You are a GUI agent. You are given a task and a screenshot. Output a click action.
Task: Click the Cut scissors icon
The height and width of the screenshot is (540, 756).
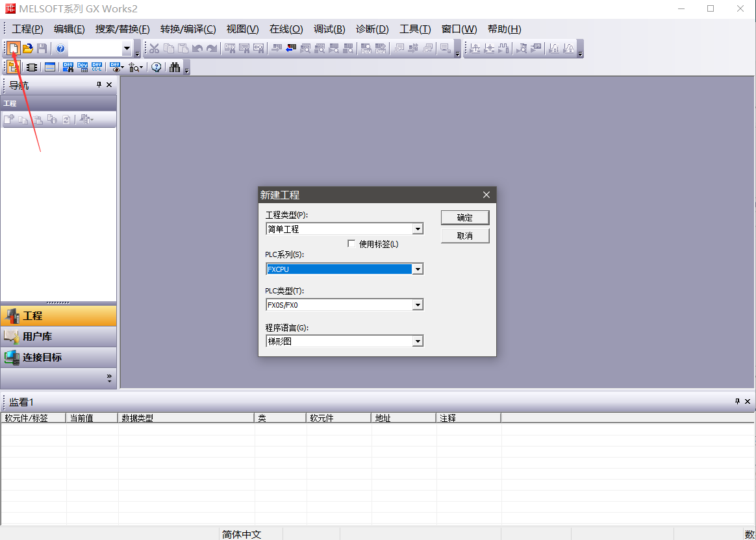155,48
